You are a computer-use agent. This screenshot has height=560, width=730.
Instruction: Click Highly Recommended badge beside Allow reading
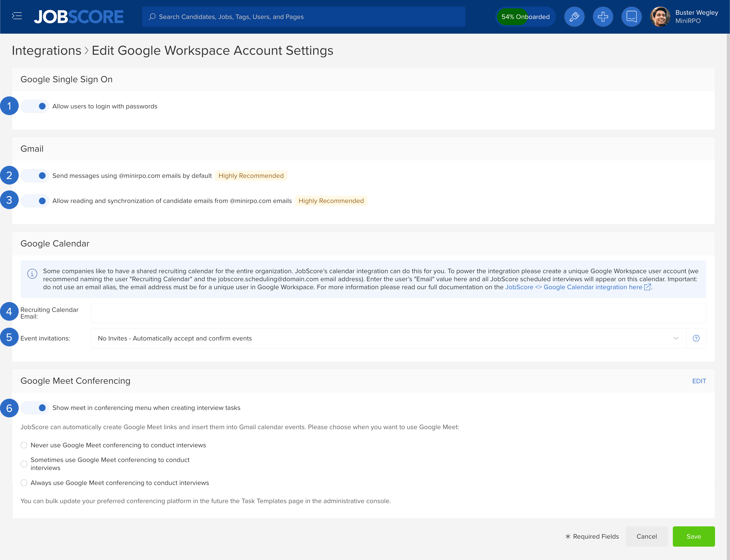331,201
